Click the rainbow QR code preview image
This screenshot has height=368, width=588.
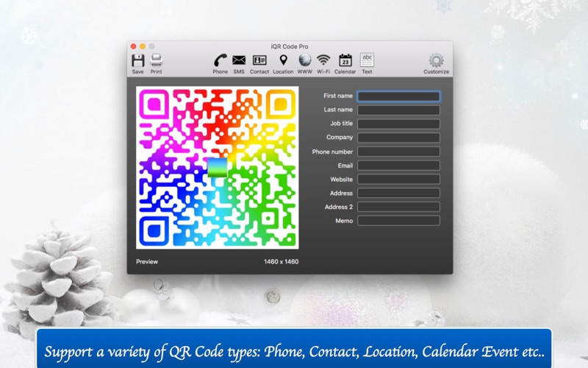coord(217,168)
